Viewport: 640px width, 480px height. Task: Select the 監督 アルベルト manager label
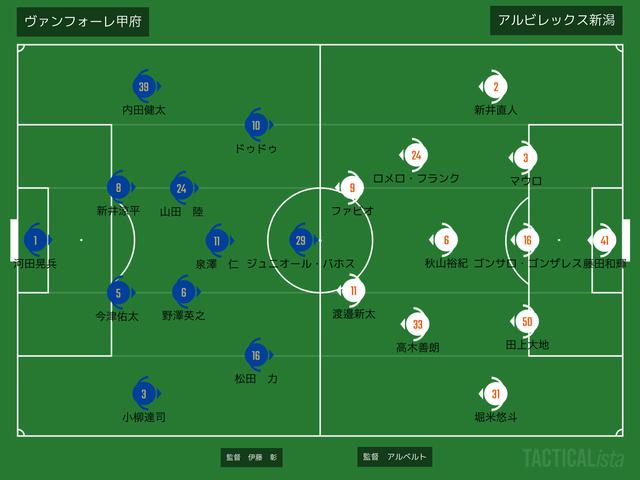pyautogui.click(x=394, y=457)
